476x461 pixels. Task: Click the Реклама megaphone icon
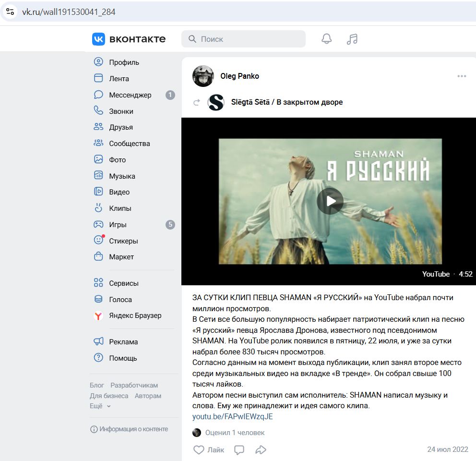point(98,341)
